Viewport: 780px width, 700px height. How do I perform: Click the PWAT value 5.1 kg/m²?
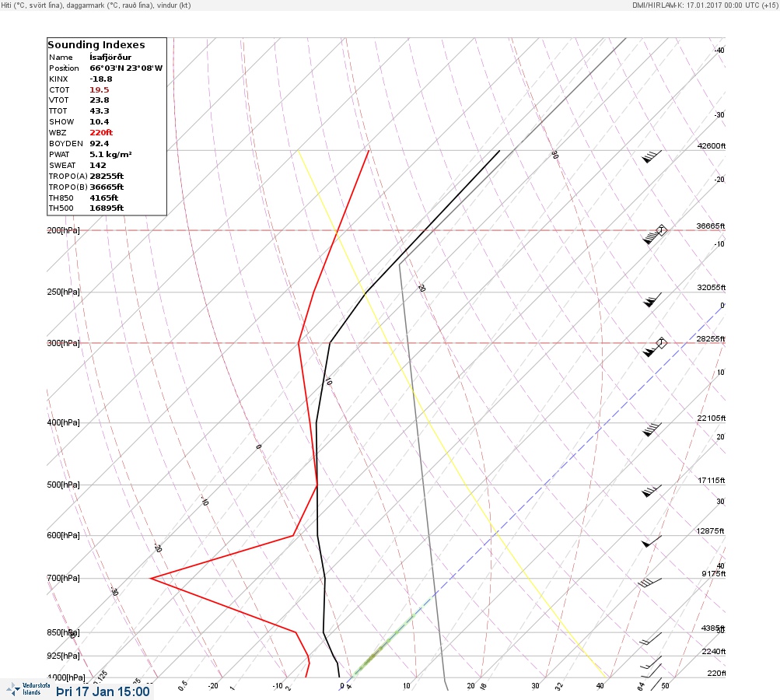point(110,154)
